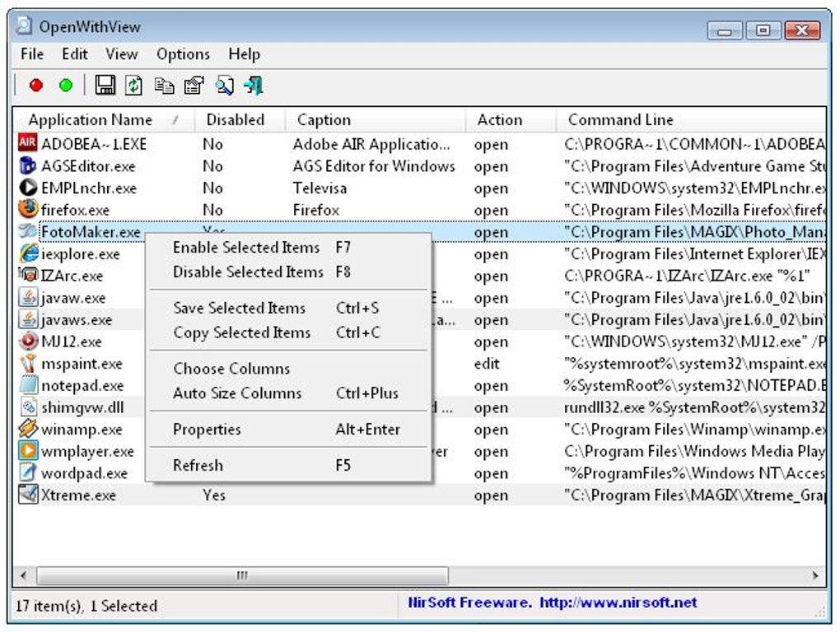840x632 pixels.
Task: Click the IZArc.exe command line cell
Action: 687,276
